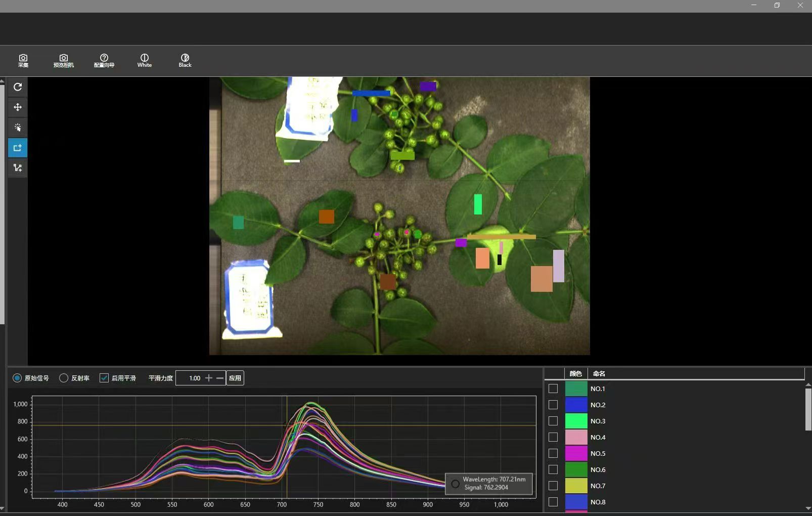Select the 反射率 reflectance radio button
The image size is (812, 516).
coord(64,378)
